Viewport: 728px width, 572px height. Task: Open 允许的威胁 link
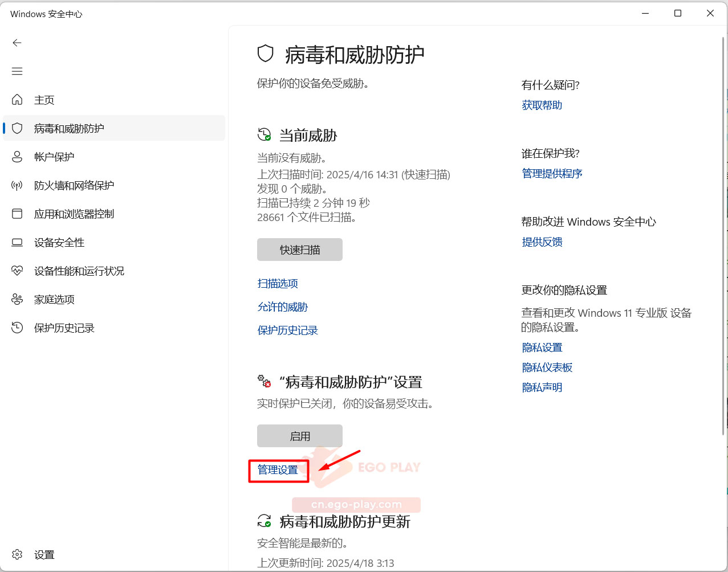point(283,307)
